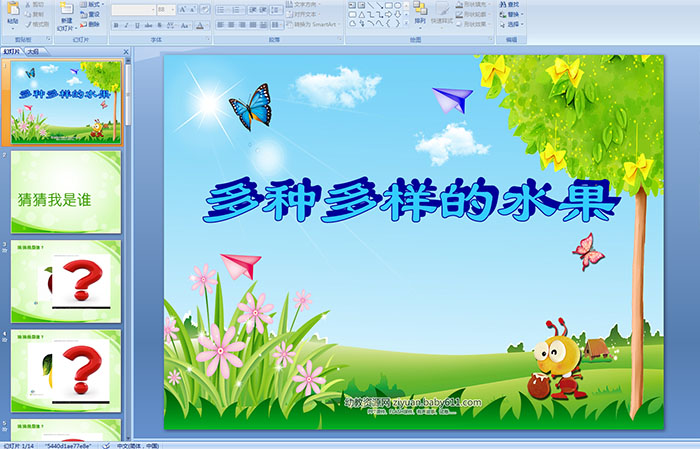Click Delete (删除) slide icon
The image size is (700, 449).
[83, 24]
